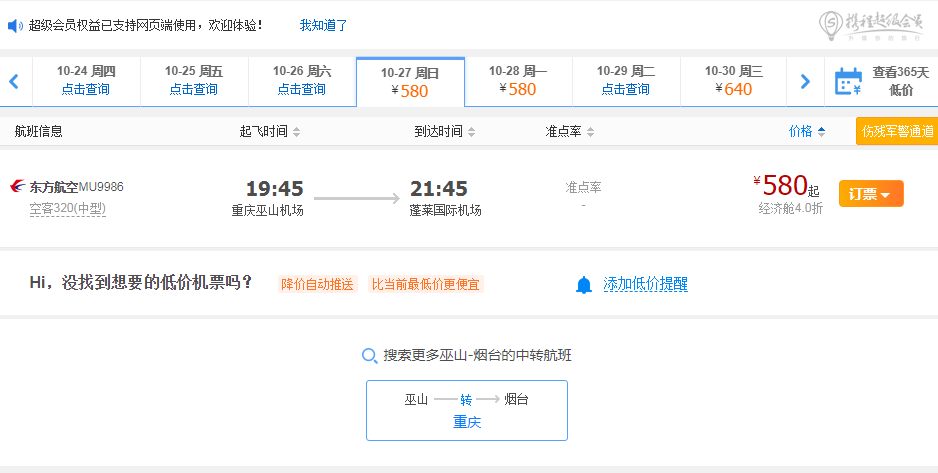Choose the 巫山 转 烟台 via 重庆 transfer box

click(467, 410)
